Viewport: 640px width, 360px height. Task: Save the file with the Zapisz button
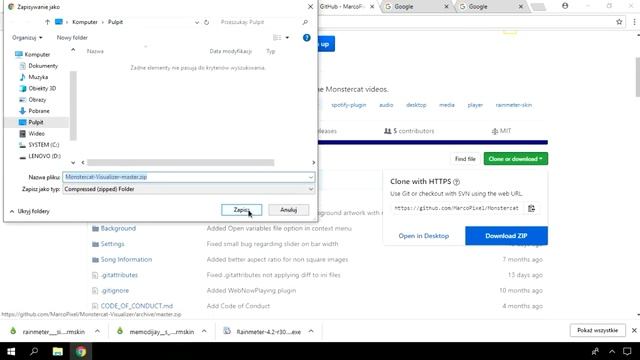pyautogui.click(x=241, y=210)
